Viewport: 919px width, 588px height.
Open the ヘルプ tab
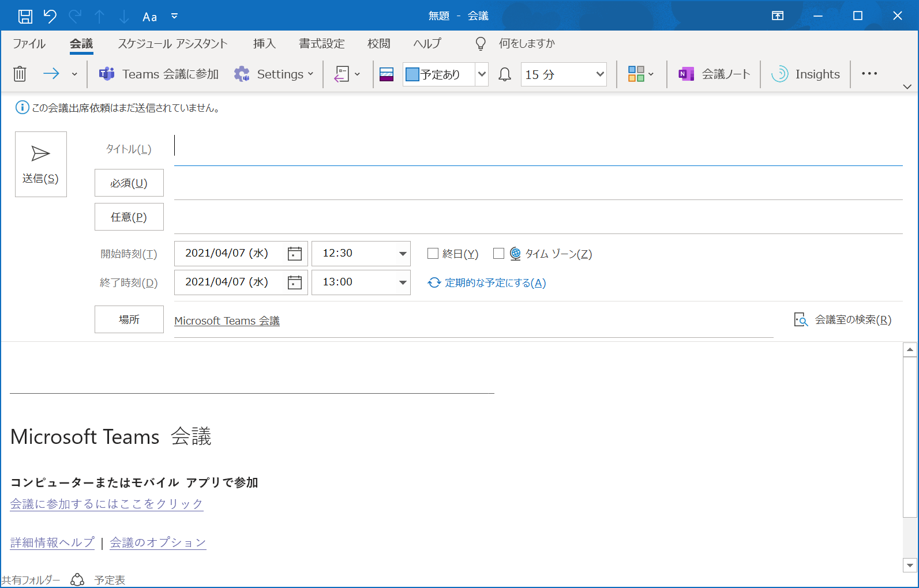click(427, 43)
